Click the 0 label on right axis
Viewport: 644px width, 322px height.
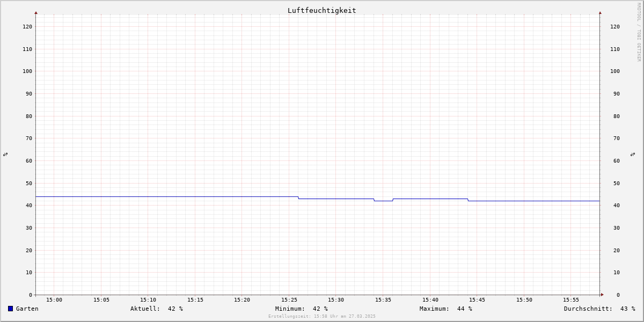pos(618,295)
